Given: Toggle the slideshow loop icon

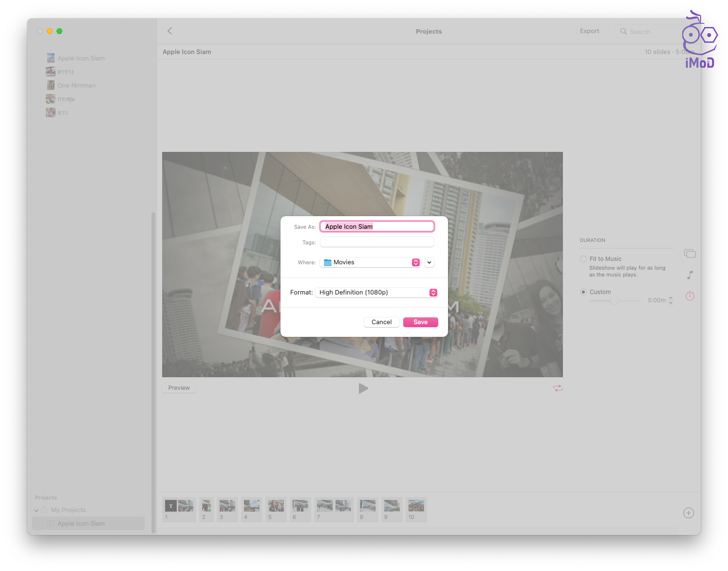Looking at the screenshot, I should click(558, 388).
